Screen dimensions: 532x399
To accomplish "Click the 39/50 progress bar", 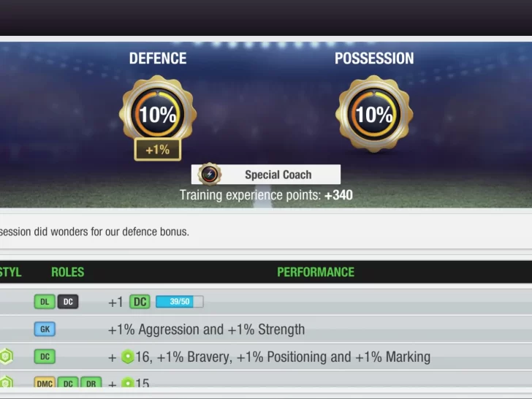I will (180, 302).
